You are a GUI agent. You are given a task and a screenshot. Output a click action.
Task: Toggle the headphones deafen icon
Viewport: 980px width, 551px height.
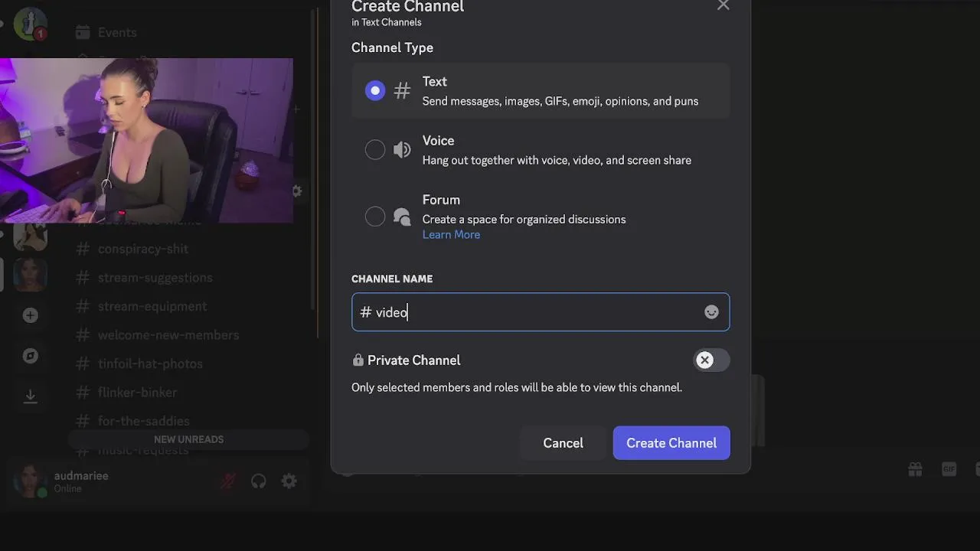tap(259, 481)
